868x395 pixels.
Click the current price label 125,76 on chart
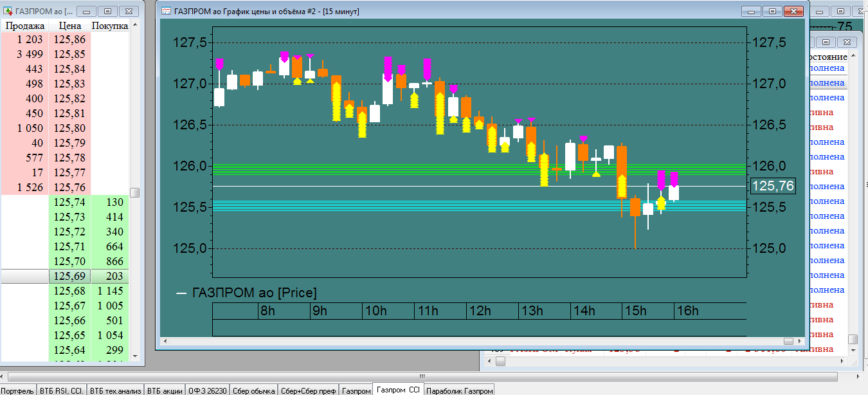point(773,187)
